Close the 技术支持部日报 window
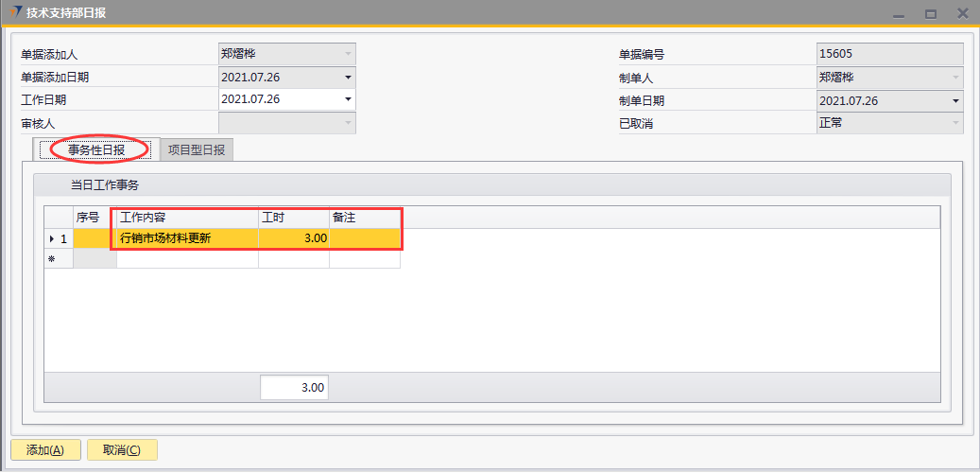This screenshot has height=473, width=980. click(x=962, y=14)
